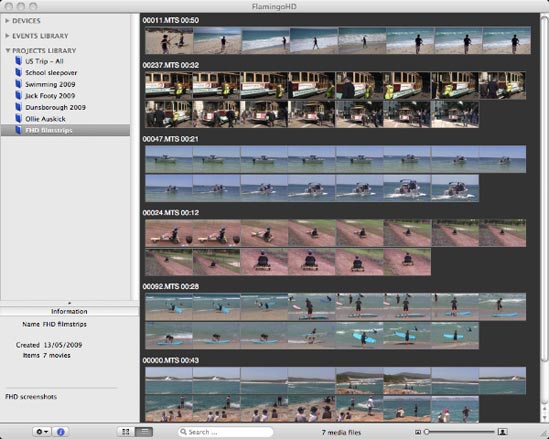This screenshot has width=549, height=439.
Task: Select the Ollie Auskick project
Action: click(65, 119)
